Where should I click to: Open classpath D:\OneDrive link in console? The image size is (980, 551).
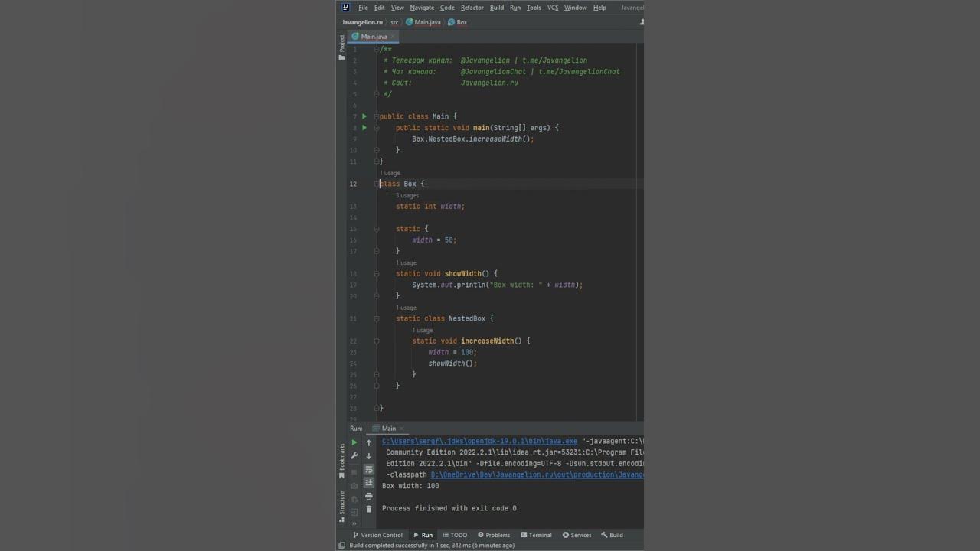coord(537,474)
